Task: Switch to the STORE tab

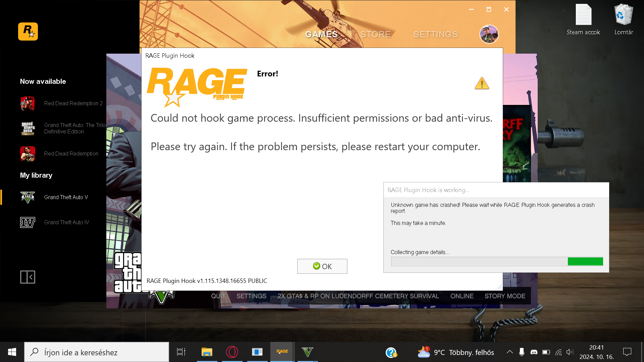Action: pos(375,34)
